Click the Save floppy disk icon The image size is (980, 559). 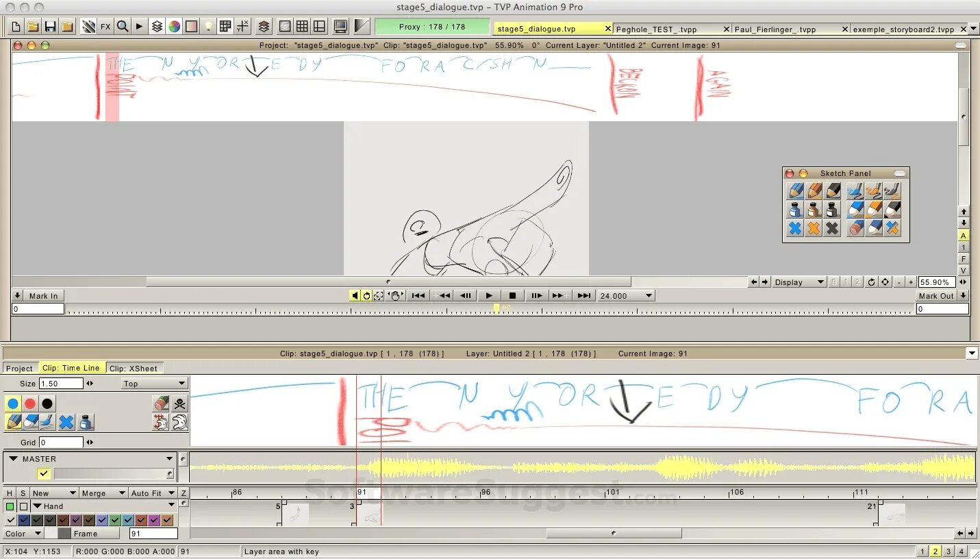(50, 27)
